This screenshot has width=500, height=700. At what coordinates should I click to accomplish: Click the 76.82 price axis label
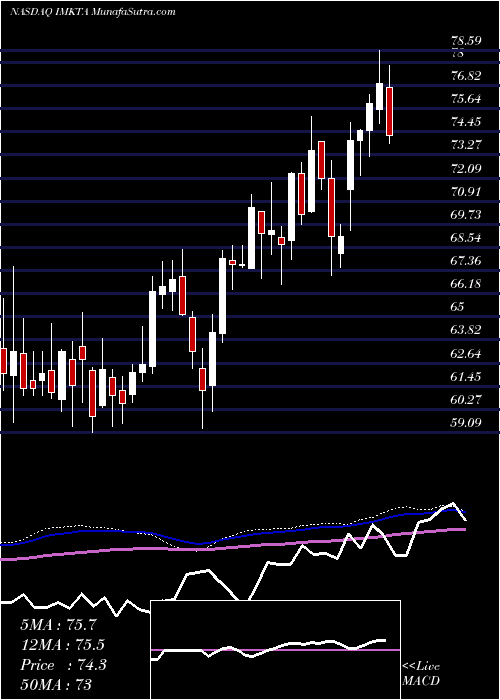tap(466, 75)
